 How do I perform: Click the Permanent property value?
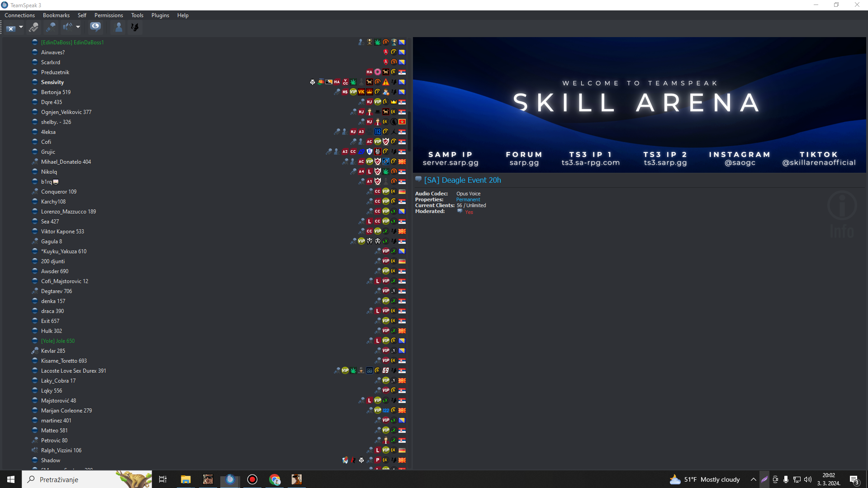[x=468, y=199]
